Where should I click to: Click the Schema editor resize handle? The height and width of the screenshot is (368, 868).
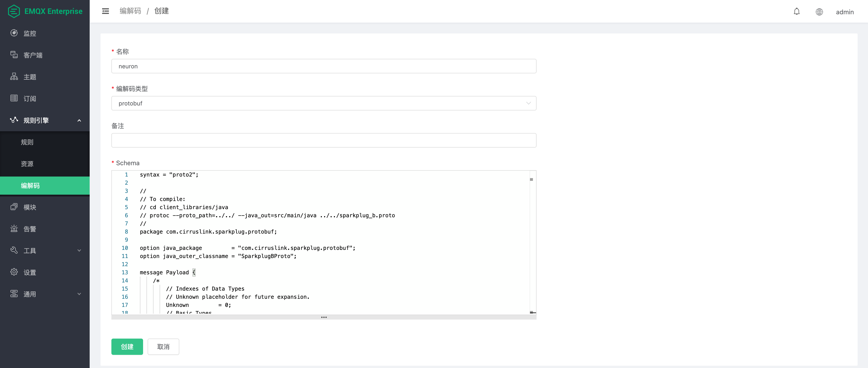pyautogui.click(x=324, y=317)
